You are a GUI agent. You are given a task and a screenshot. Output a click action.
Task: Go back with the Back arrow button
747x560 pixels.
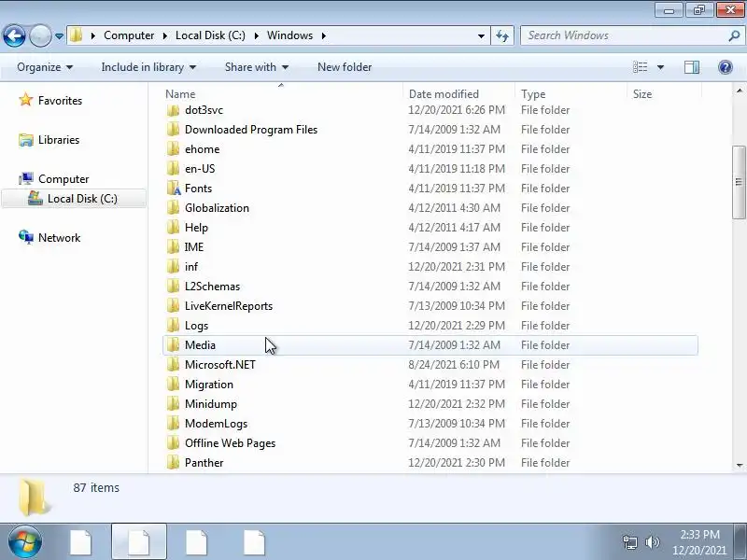(x=14, y=35)
